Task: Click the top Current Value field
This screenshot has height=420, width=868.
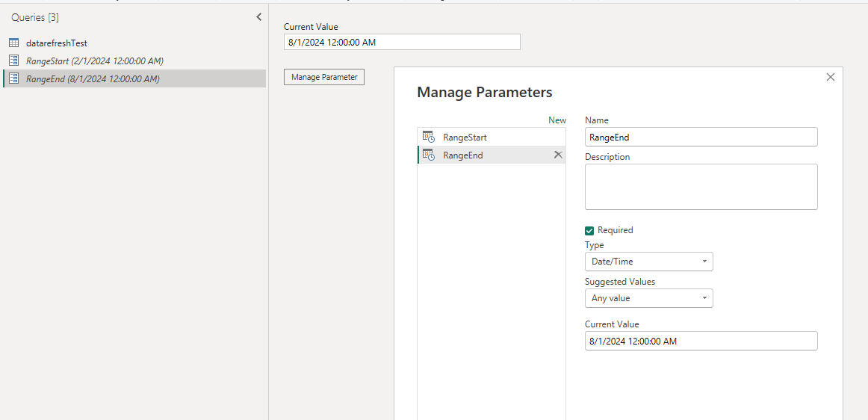Action: point(402,42)
